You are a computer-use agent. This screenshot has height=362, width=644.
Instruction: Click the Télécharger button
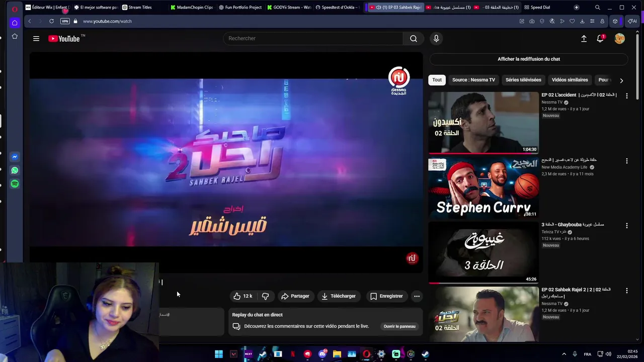click(x=339, y=296)
